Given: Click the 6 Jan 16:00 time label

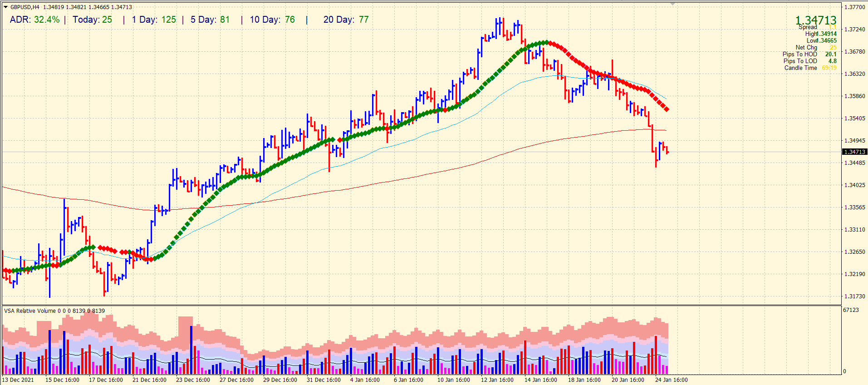Looking at the screenshot, I should [x=408, y=380].
